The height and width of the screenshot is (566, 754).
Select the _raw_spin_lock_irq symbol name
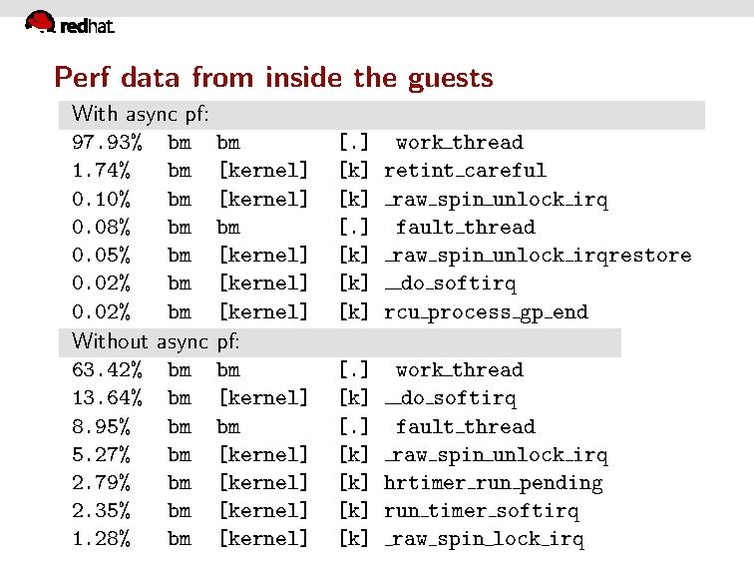click(x=484, y=540)
